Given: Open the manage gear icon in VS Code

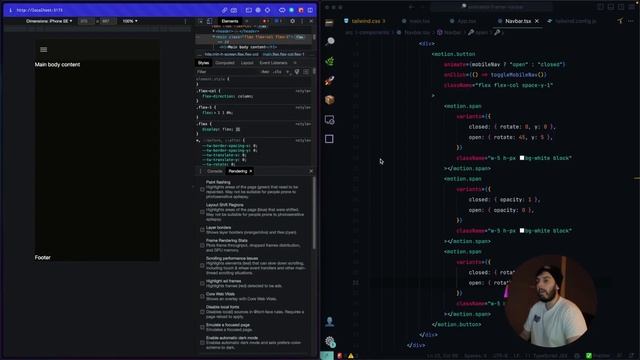Looking at the screenshot, I should pos(330,342).
